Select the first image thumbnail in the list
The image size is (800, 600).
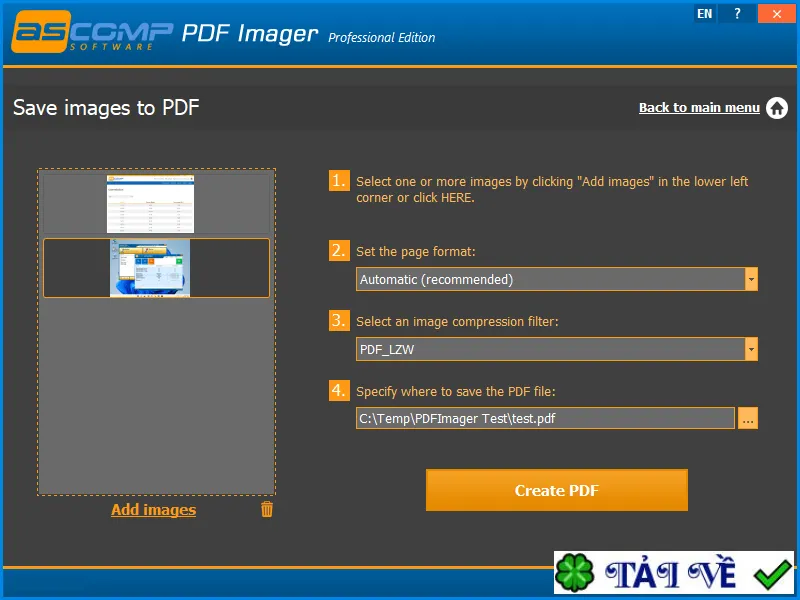point(156,204)
